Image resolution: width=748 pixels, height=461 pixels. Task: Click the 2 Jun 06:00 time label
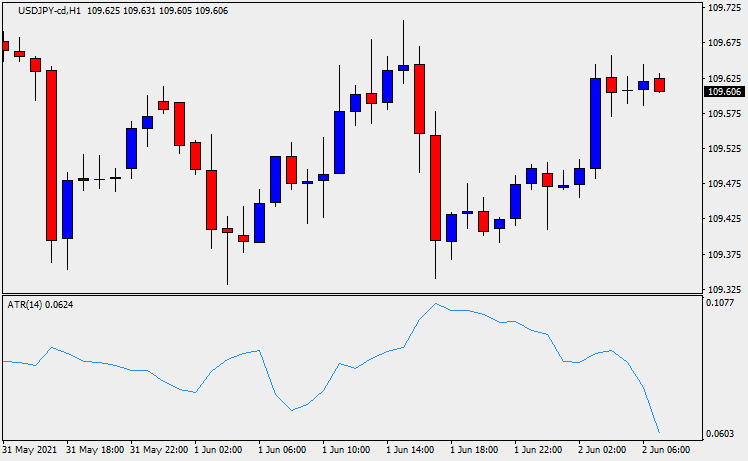point(667,450)
